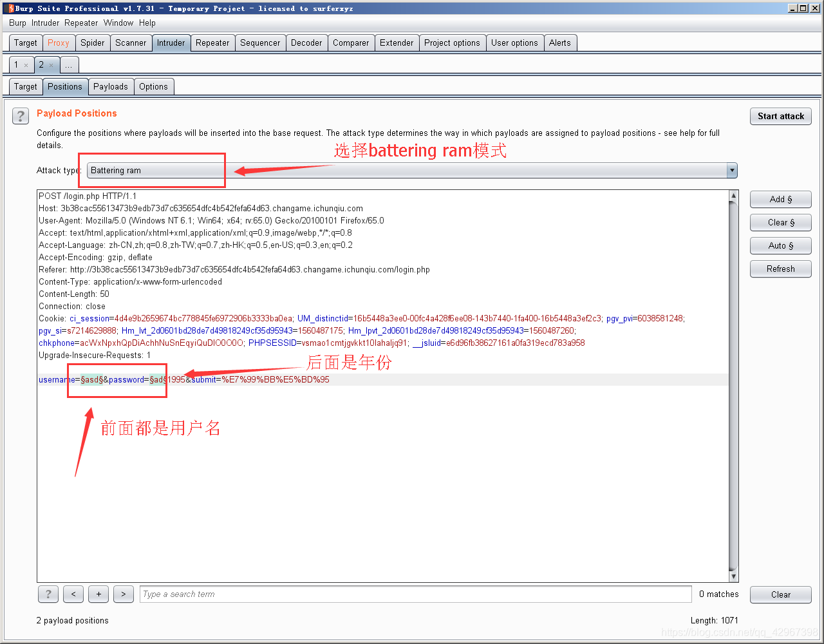
Task: Open the Attack type dropdown arrow
Action: pos(732,171)
